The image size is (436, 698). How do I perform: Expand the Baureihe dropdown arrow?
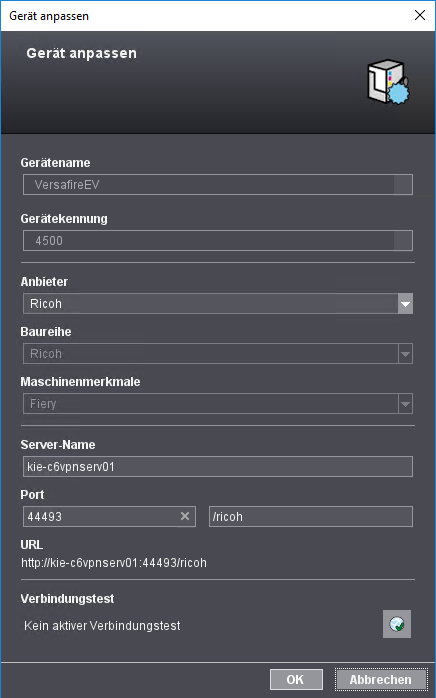point(405,354)
